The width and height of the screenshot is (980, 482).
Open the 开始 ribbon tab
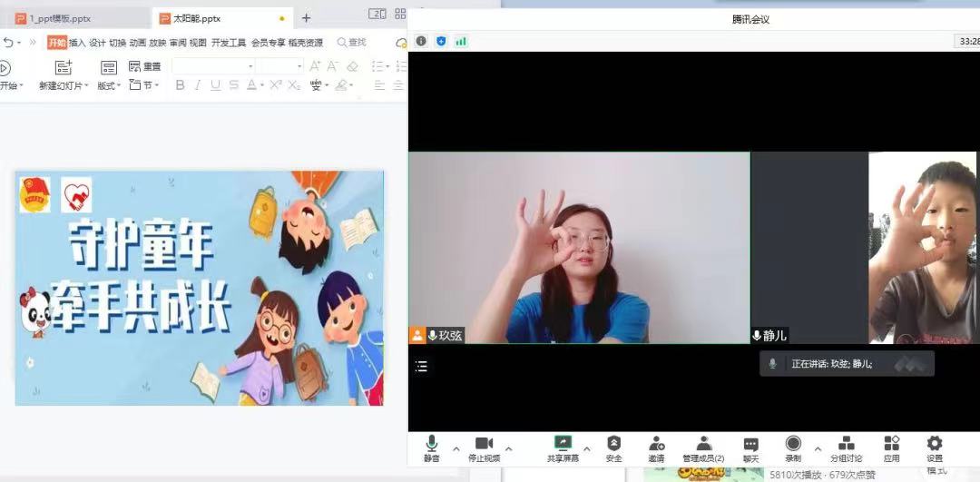coord(57,43)
